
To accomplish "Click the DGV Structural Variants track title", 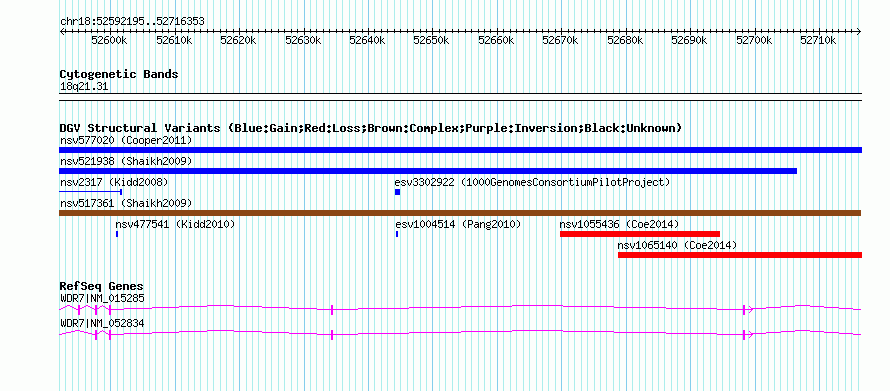I will [x=371, y=128].
